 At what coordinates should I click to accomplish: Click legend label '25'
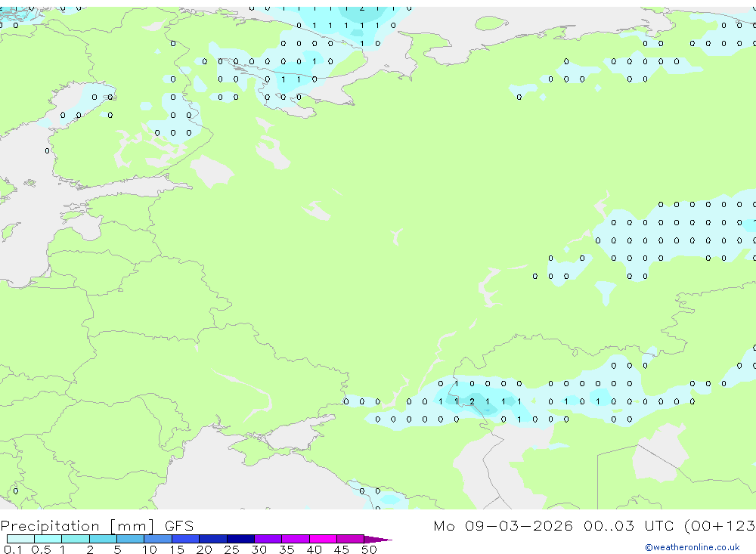click(231, 549)
